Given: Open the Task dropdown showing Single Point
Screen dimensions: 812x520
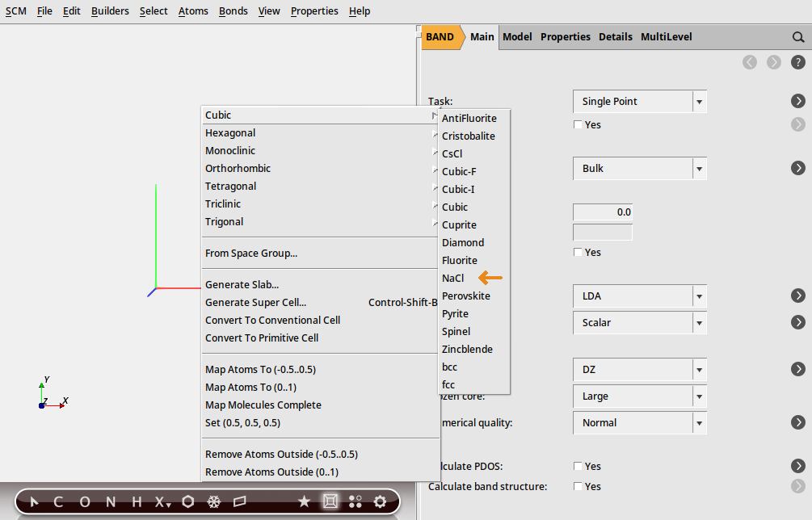Looking at the screenshot, I should [x=638, y=101].
